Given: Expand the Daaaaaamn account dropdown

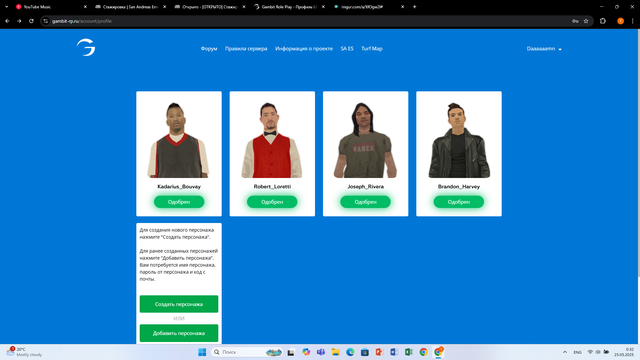Looking at the screenshot, I should (x=544, y=49).
